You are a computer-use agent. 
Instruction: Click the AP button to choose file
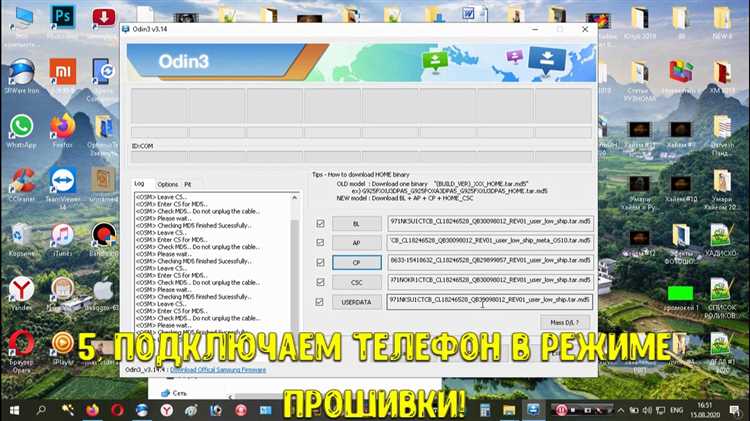pos(357,243)
